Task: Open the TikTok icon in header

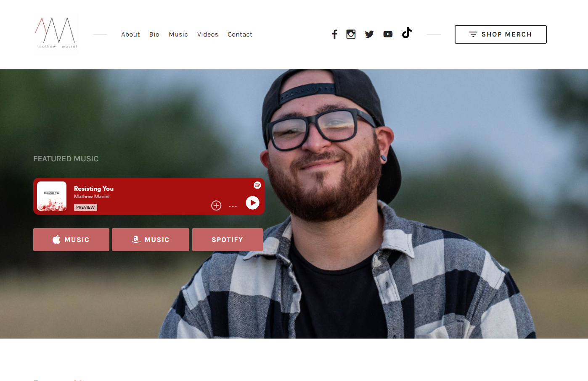Action: pos(407,33)
